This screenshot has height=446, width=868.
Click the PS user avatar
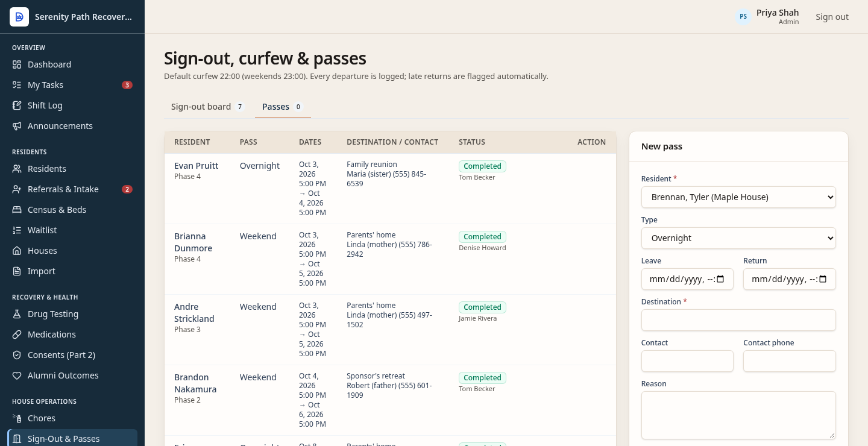[x=743, y=17]
